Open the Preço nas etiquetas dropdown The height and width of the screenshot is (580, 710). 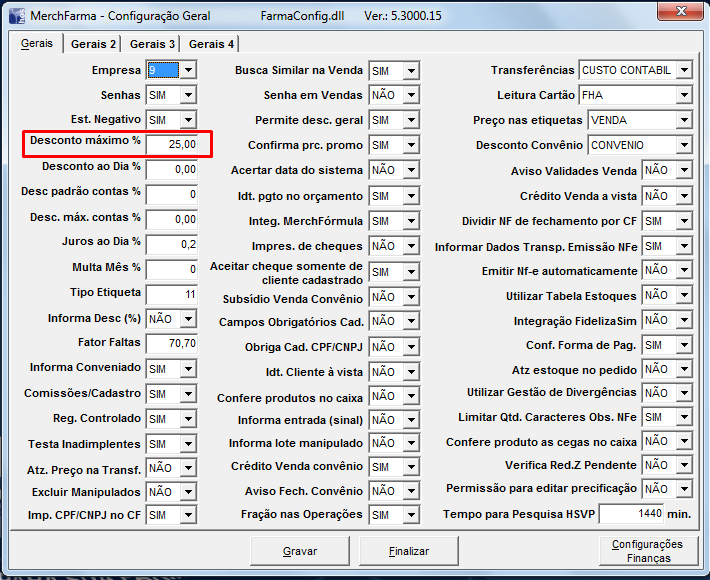(684, 120)
